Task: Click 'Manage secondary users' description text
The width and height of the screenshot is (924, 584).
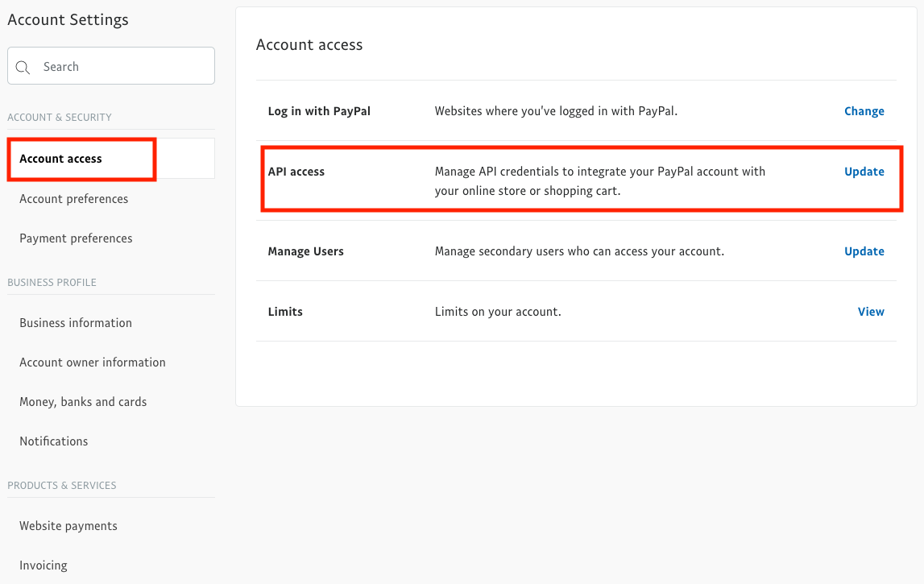Action: [x=579, y=251]
